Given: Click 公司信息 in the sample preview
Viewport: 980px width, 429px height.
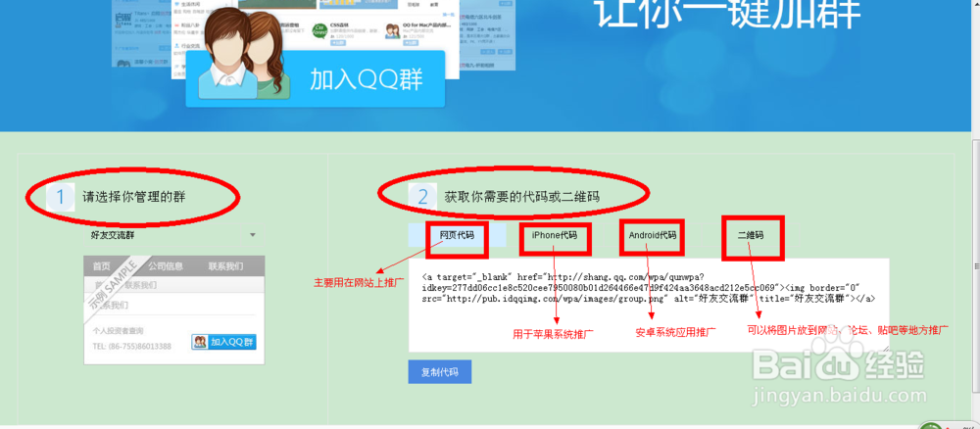Looking at the screenshot, I should click(166, 266).
